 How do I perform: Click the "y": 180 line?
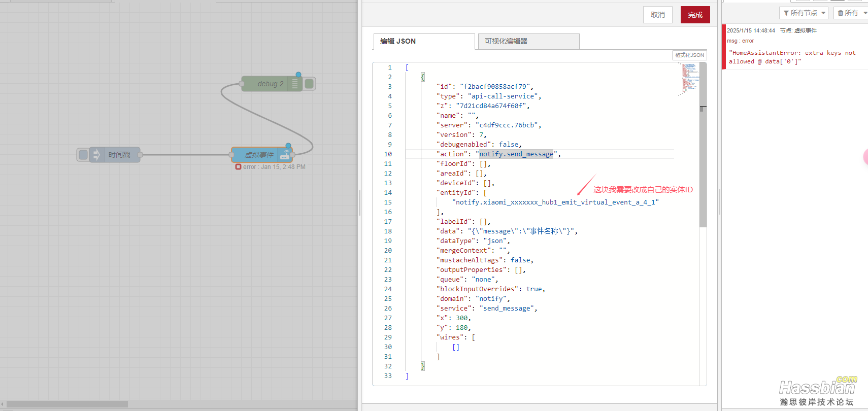coord(454,327)
